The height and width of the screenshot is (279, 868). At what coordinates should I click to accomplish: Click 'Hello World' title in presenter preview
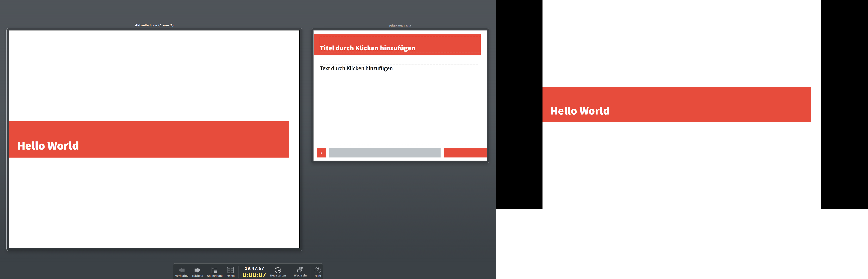point(48,146)
